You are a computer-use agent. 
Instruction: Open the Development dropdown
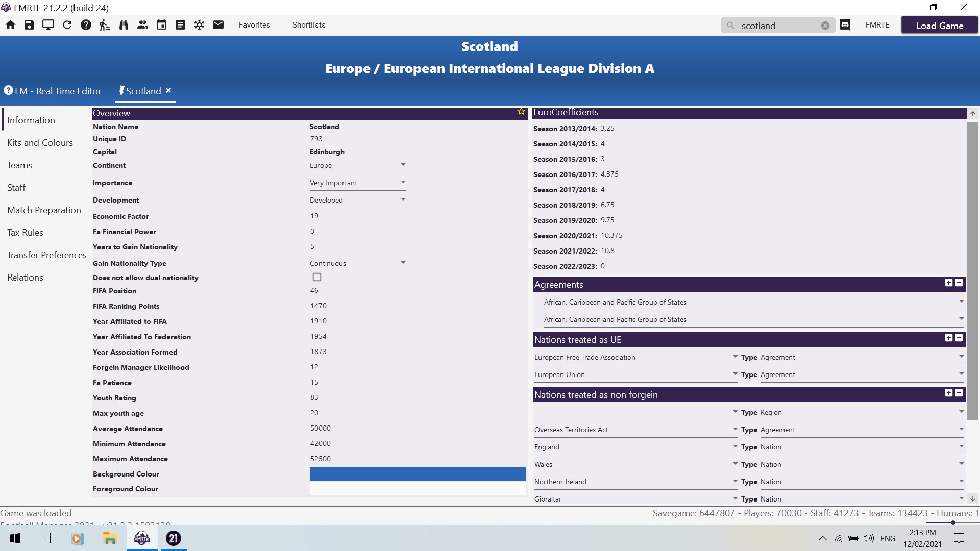coord(357,200)
